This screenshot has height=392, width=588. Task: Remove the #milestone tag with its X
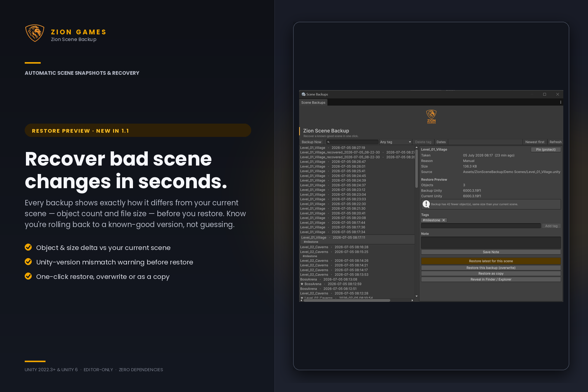click(x=444, y=220)
